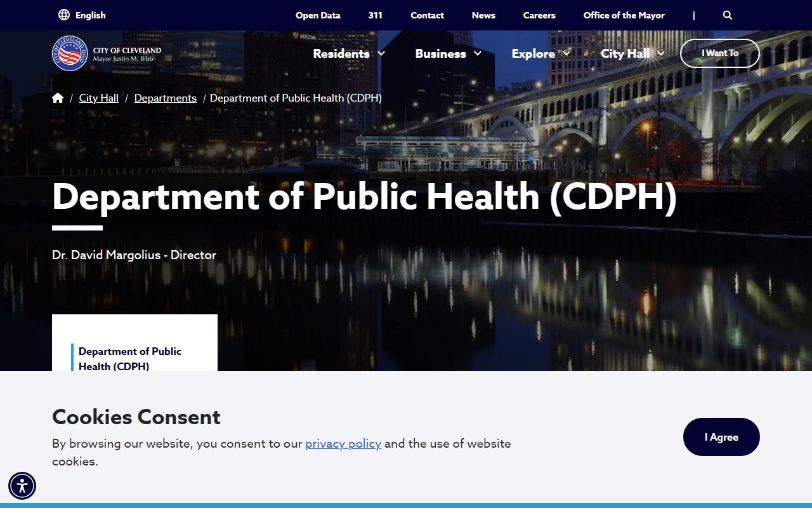The height and width of the screenshot is (508, 812).
Task: Open the privacy policy link
Action: pyautogui.click(x=343, y=443)
